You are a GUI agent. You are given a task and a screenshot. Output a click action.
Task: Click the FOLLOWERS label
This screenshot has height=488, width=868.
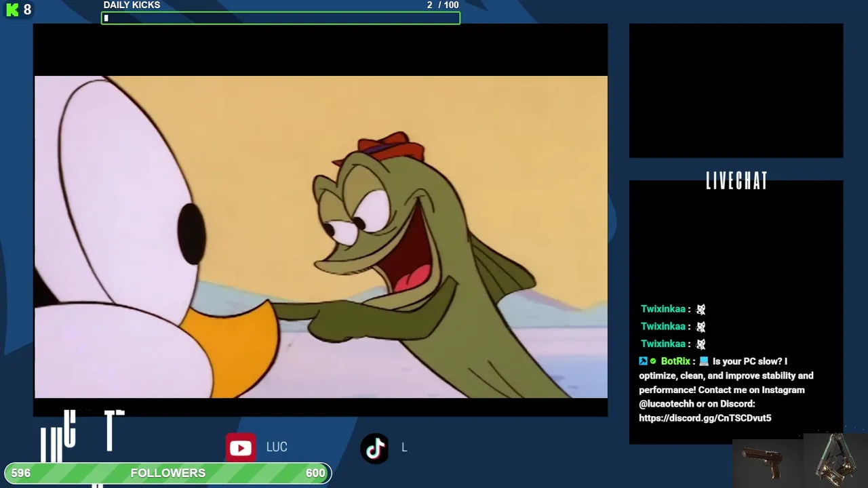(168, 473)
